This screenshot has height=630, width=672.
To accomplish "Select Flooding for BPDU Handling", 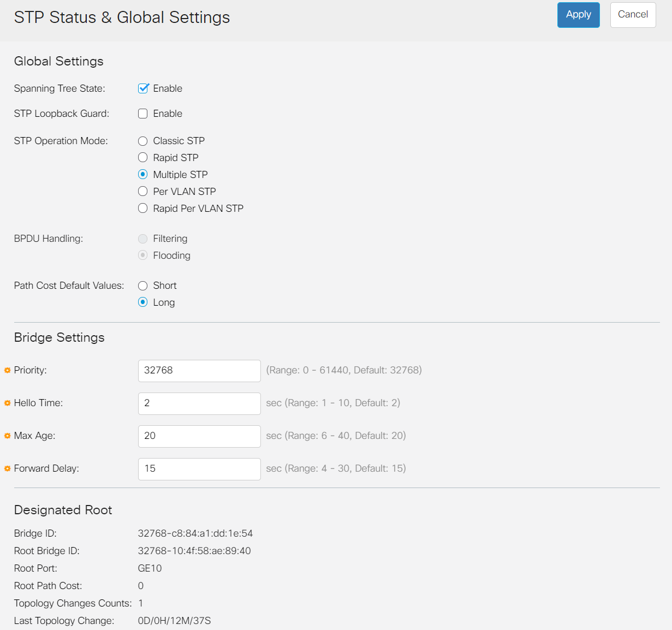I will (x=143, y=255).
